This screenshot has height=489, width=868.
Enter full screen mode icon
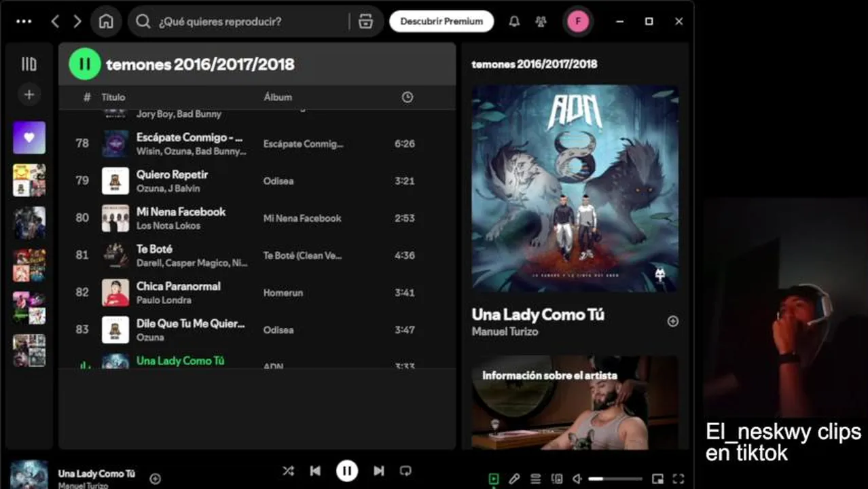coord(678,479)
